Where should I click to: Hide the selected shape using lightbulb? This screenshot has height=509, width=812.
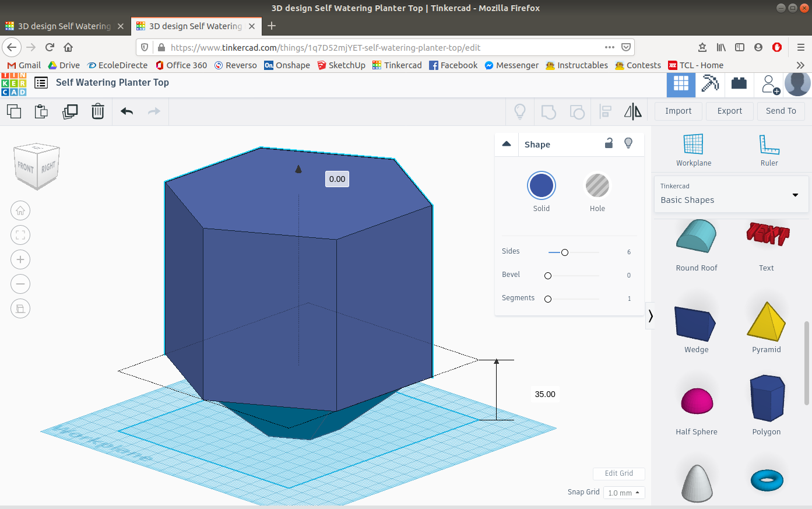pos(628,143)
